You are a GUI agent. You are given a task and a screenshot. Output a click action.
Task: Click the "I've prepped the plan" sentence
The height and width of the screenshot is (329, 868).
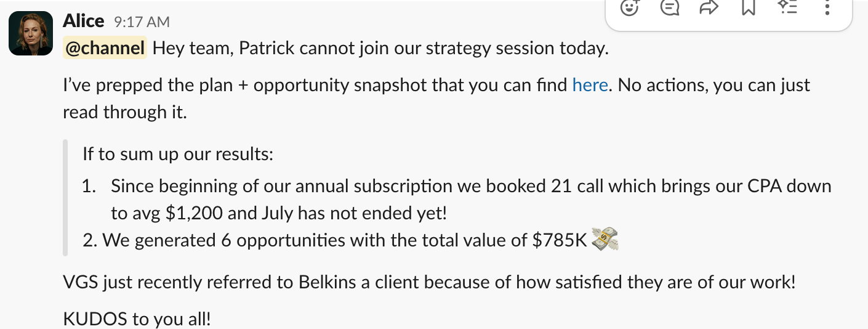click(x=317, y=85)
